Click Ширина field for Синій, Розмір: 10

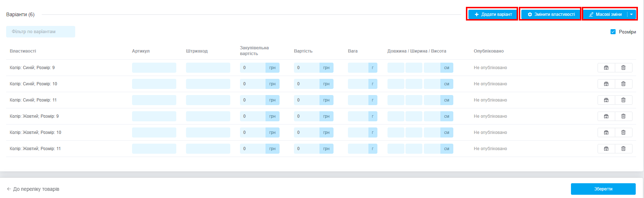tap(414, 84)
